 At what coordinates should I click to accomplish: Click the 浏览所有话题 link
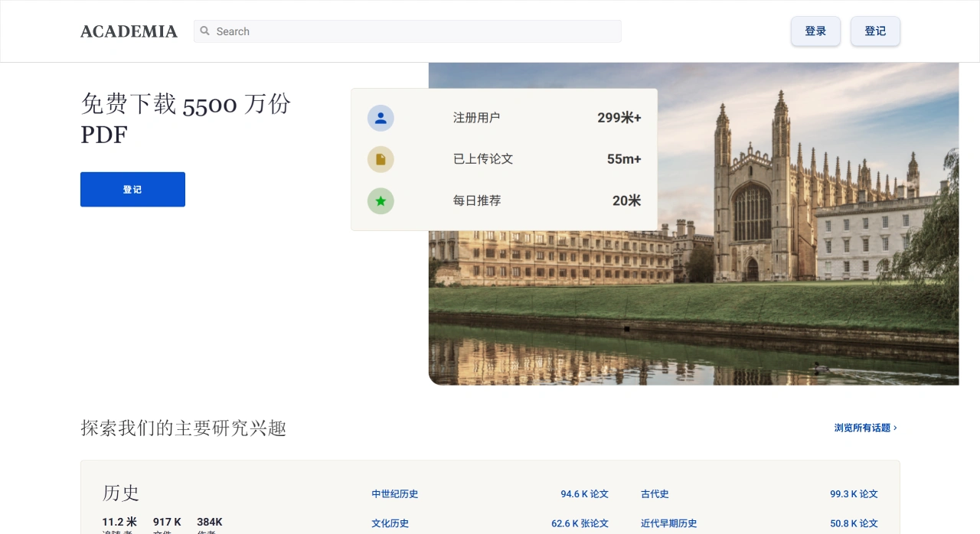863,428
